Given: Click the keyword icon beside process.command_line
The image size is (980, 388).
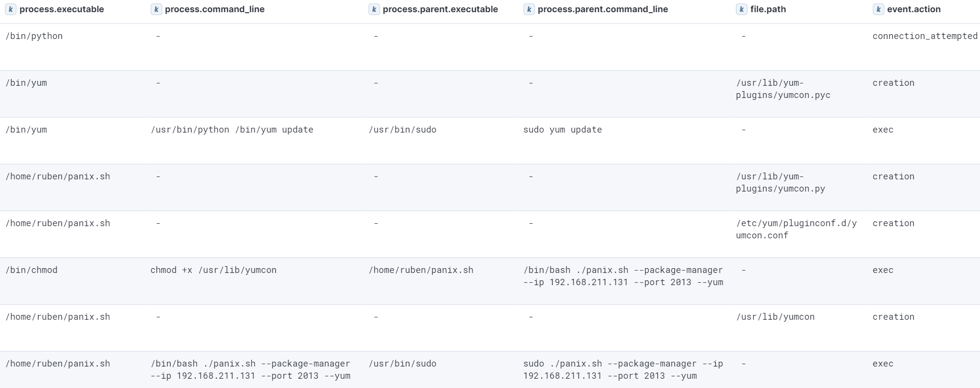Looking at the screenshot, I should coord(156,9).
